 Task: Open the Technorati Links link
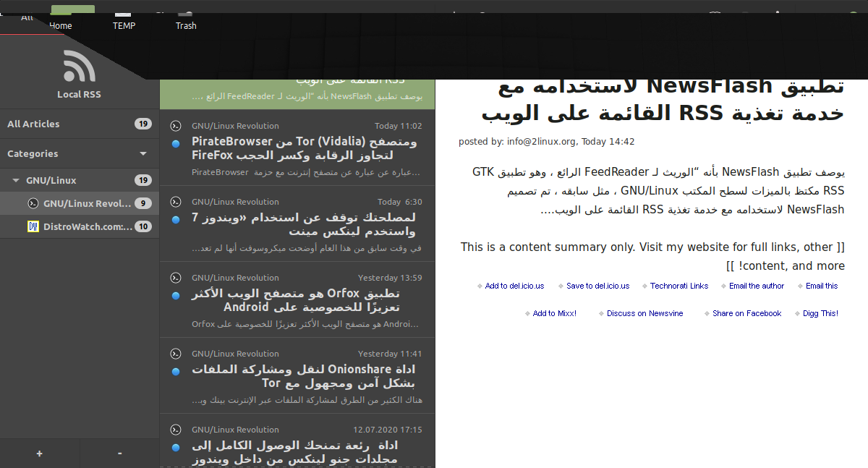tap(679, 286)
